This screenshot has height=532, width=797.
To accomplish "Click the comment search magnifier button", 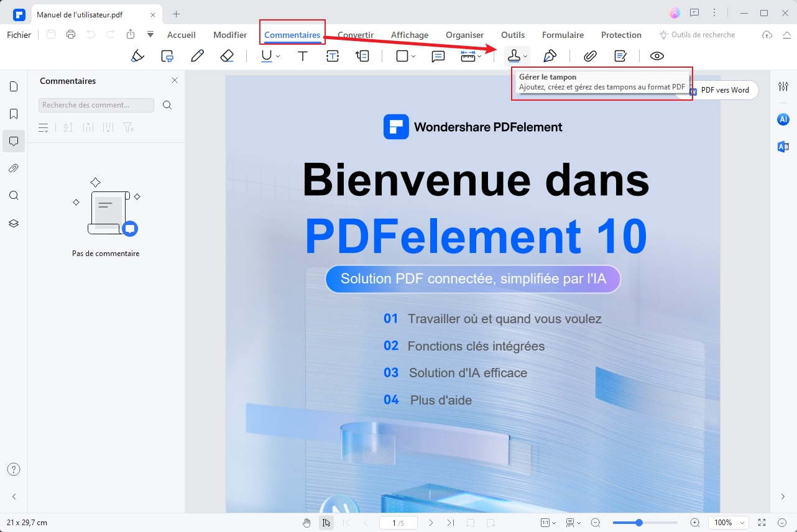I will [x=167, y=105].
